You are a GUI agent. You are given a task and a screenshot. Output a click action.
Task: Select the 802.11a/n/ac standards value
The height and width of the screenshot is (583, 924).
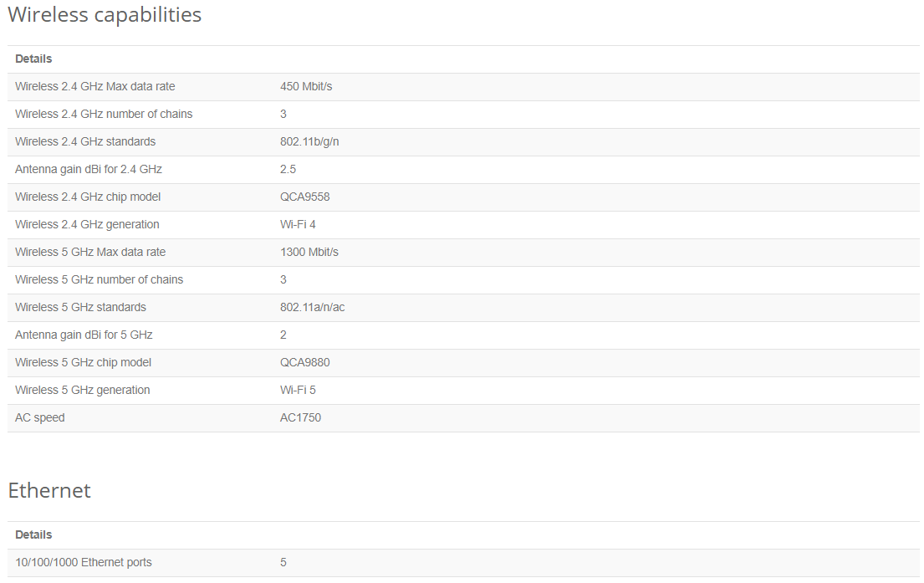(312, 308)
